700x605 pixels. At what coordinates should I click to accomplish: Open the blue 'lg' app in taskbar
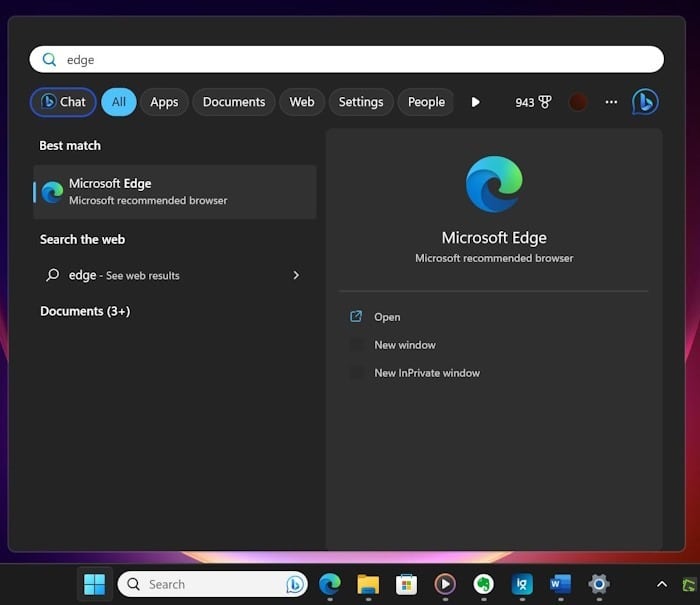(522, 584)
